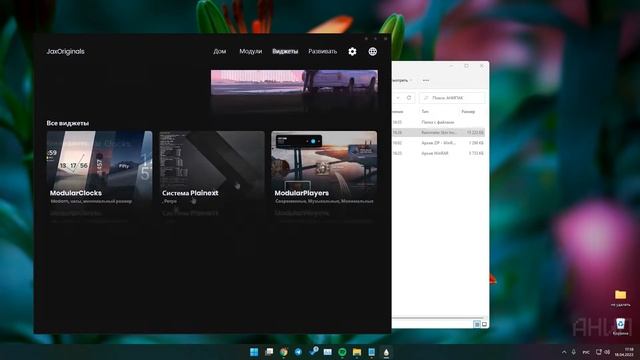Open the volume tray icon
Viewport: 640px width, 360px height.
click(607, 352)
